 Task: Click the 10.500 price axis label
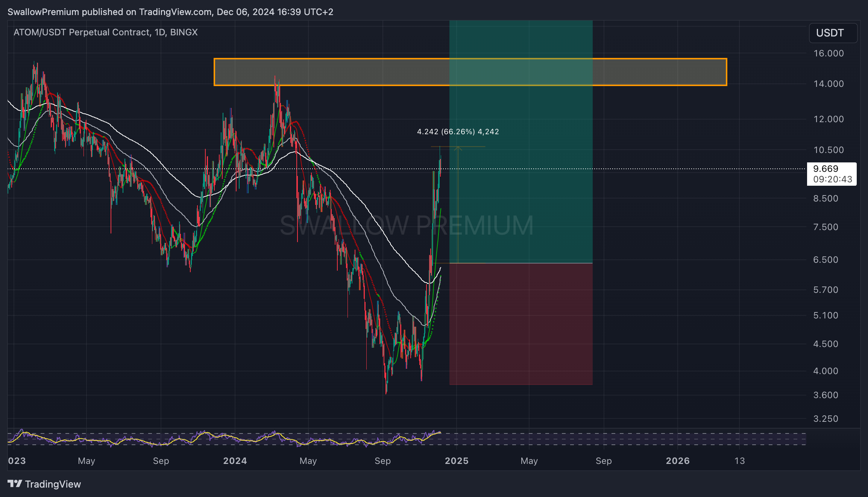(x=829, y=150)
